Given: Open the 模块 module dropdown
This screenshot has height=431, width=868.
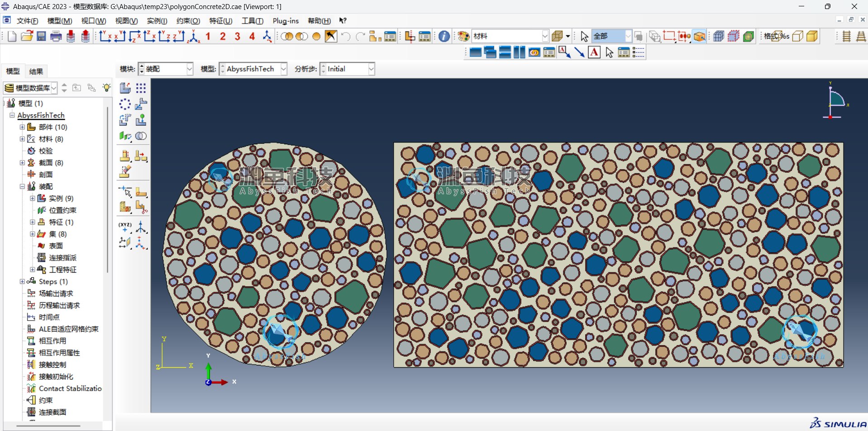Looking at the screenshot, I should (189, 69).
